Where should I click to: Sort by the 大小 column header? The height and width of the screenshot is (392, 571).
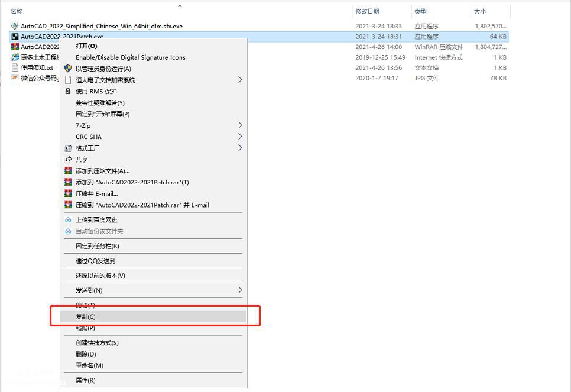click(479, 11)
